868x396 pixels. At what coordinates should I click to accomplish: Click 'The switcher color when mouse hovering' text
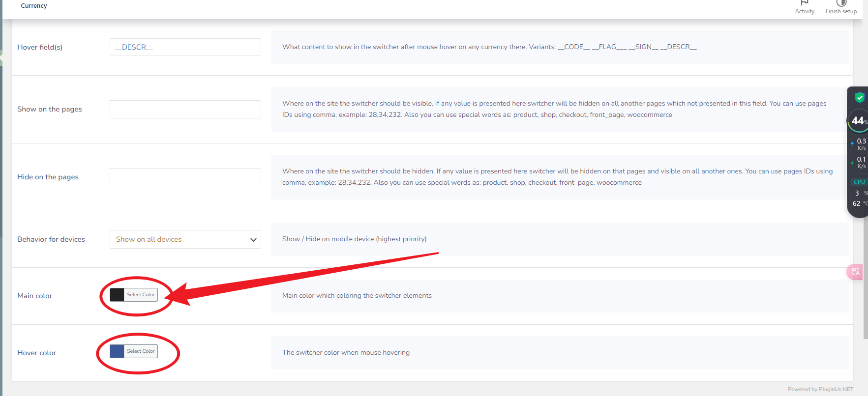pyautogui.click(x=346, y=352)
